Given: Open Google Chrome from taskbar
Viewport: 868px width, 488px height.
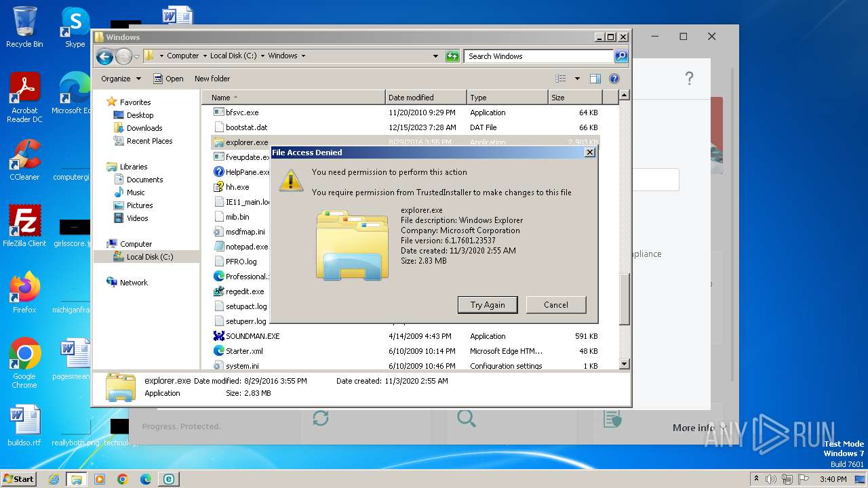Looking at the screenshot, I should click(x=123, y=479).
